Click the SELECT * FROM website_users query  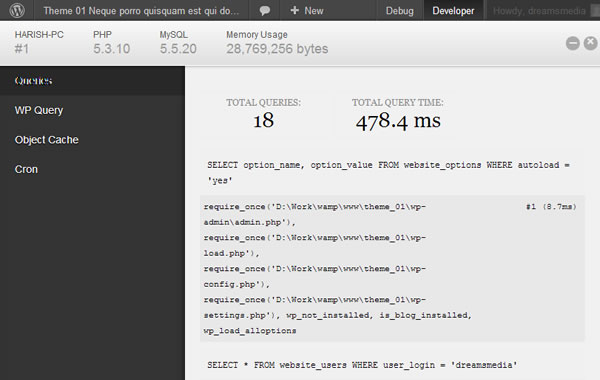(x=362, y=365)
